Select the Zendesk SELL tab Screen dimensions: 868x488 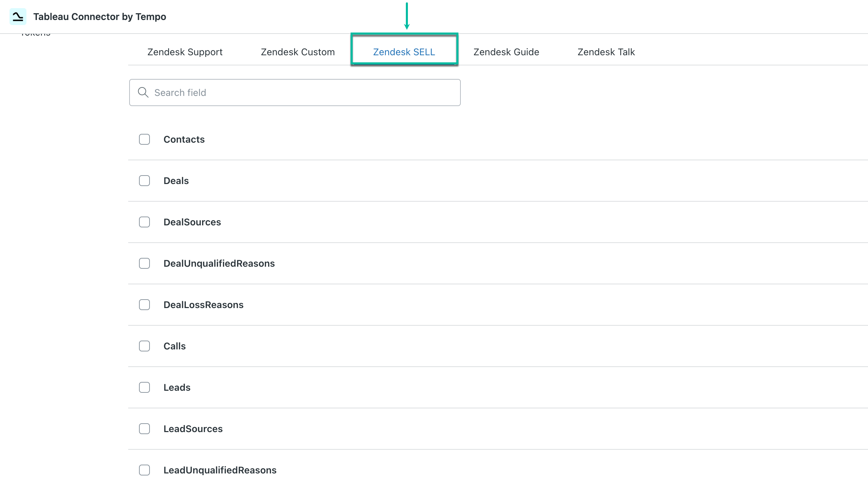pyautogui.click(x=404, y=52)
